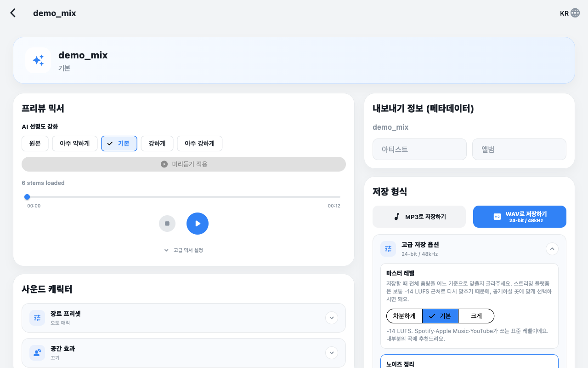
Task: Click the demo_mix metadata title text
Action: 390,127
